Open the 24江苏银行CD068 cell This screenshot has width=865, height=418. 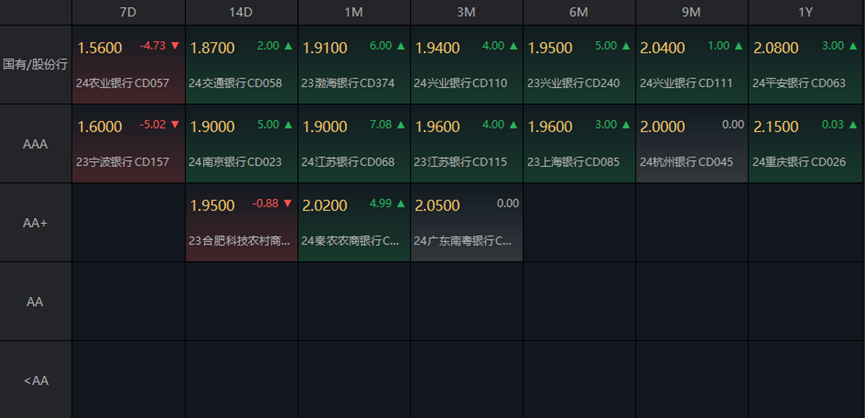tap(354, 143)
